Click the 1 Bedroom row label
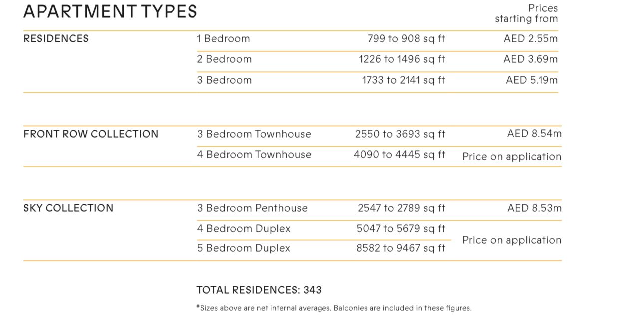Viewport: 644px width, 331px height. (x=223, y=39)
